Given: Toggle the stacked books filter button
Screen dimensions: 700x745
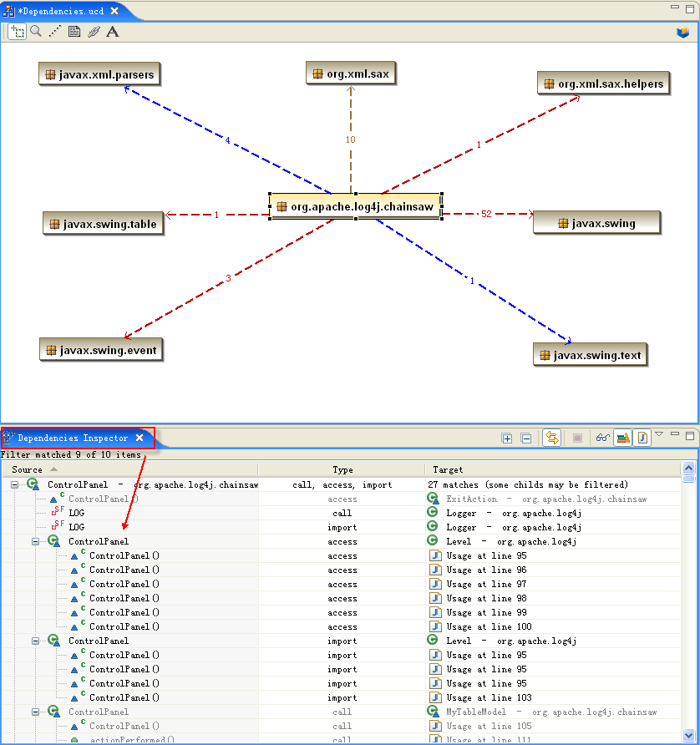Looking at the screenshot, I should [x=623, y=438].
